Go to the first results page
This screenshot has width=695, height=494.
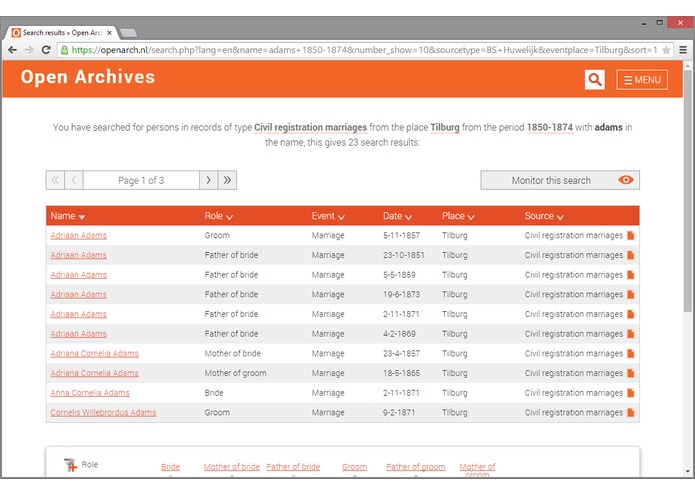(55, 180)
